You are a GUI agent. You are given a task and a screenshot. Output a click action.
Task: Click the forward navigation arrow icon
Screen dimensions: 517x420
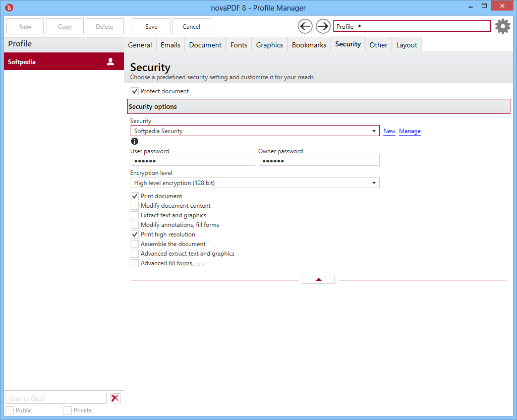(x=323, y=26)
